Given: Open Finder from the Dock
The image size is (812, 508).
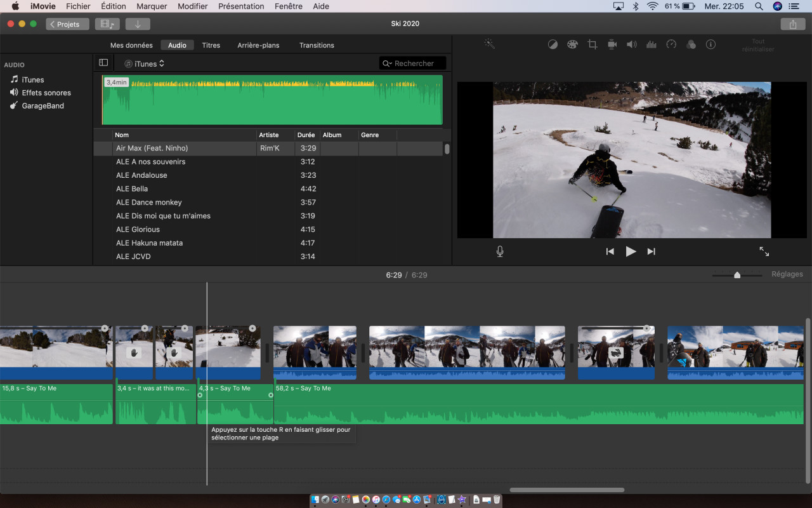Looking at the screenshot, I should pyautogui.click(x=315, y=500).
